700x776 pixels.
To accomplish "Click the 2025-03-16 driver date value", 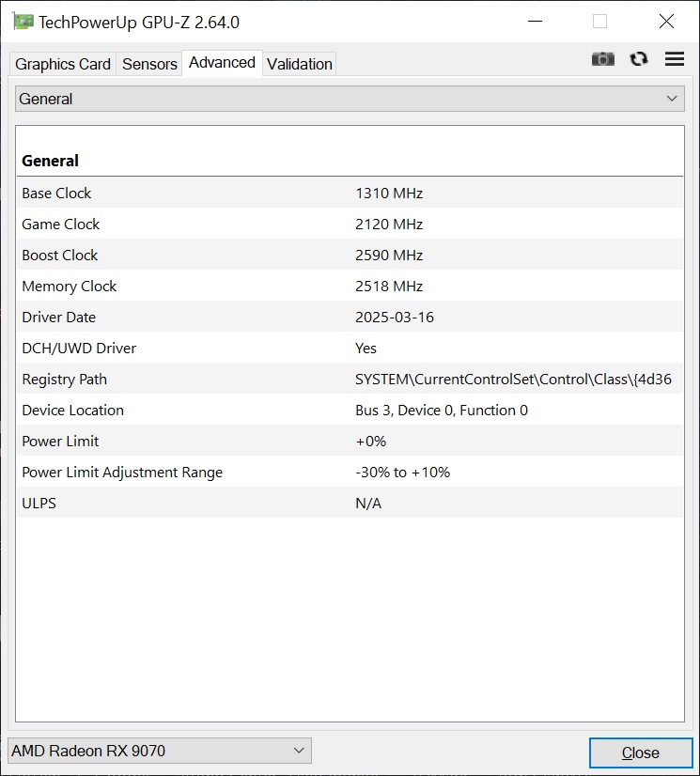I will point(395,318).
